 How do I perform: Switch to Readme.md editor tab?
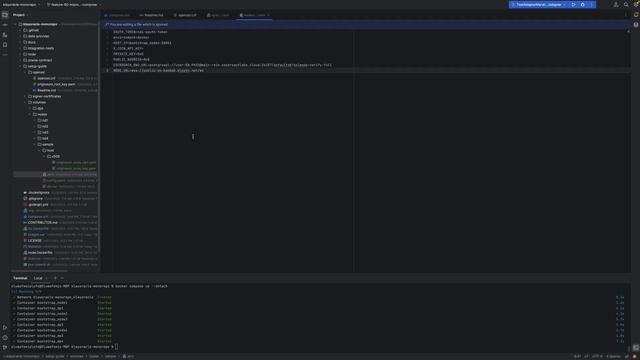pos(151,15)
